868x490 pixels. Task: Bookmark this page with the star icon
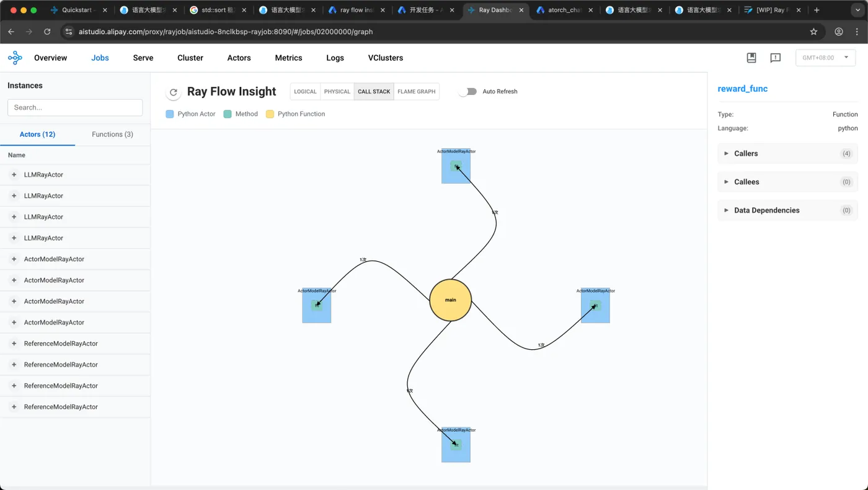pos(813,32)
